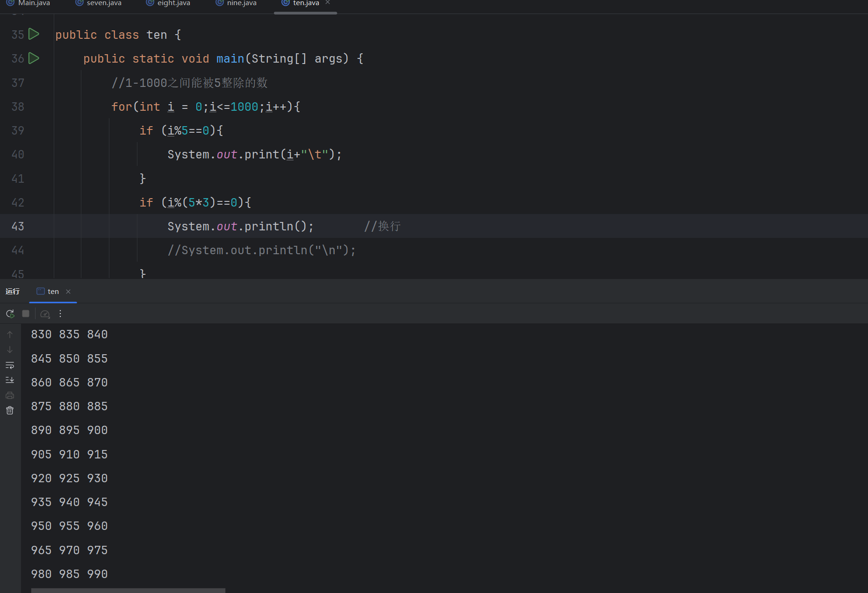Viewport: 868px width, 593px height.
Task: Click output value 900 in console
Action: [97, 430]
